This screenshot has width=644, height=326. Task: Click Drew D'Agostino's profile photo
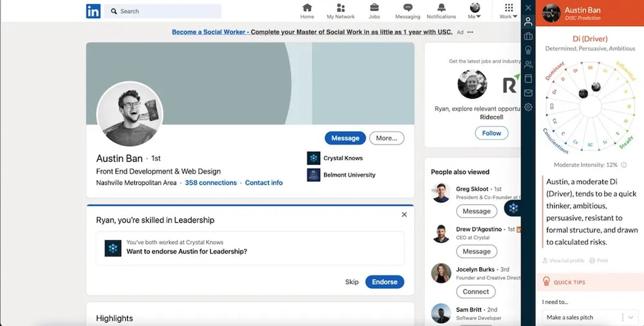(x=441, y=233)
